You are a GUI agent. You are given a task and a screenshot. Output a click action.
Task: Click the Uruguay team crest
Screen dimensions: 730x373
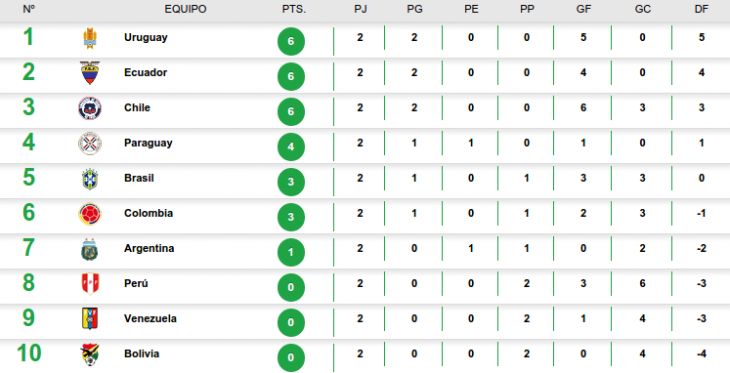click(90, 38)
